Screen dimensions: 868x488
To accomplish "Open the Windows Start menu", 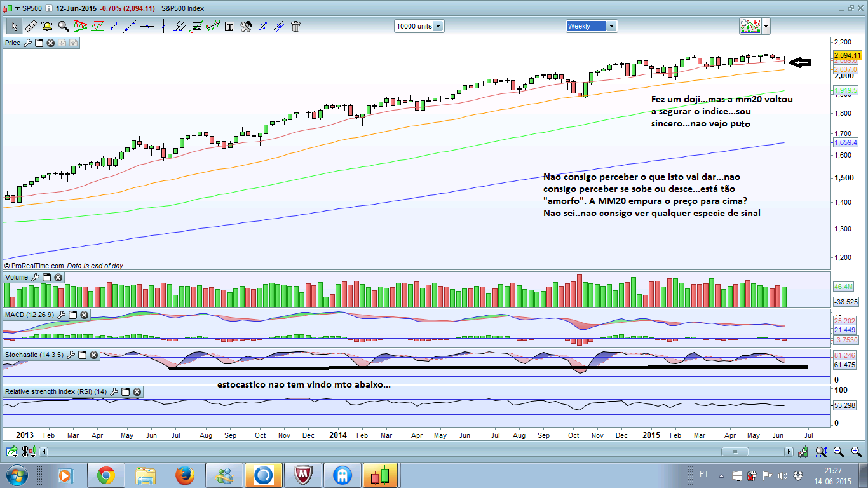I will 16,475.
